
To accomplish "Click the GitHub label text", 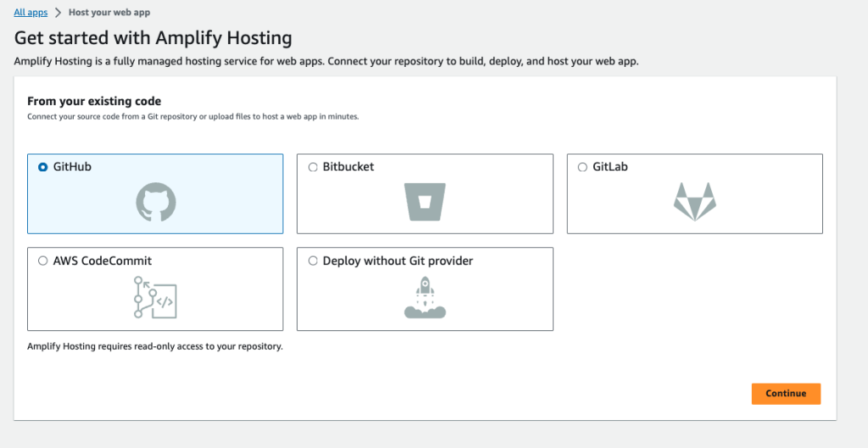I will [72, 167].
